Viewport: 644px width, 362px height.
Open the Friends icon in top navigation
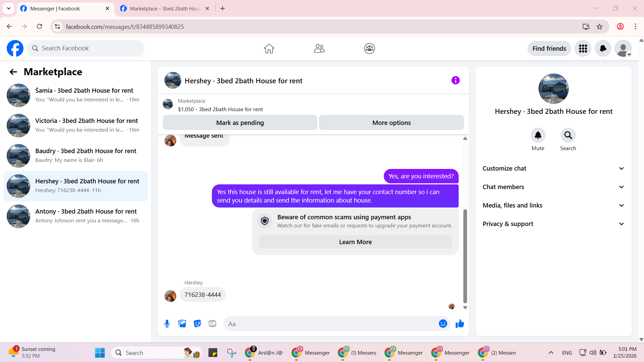(x=319, y=49)
